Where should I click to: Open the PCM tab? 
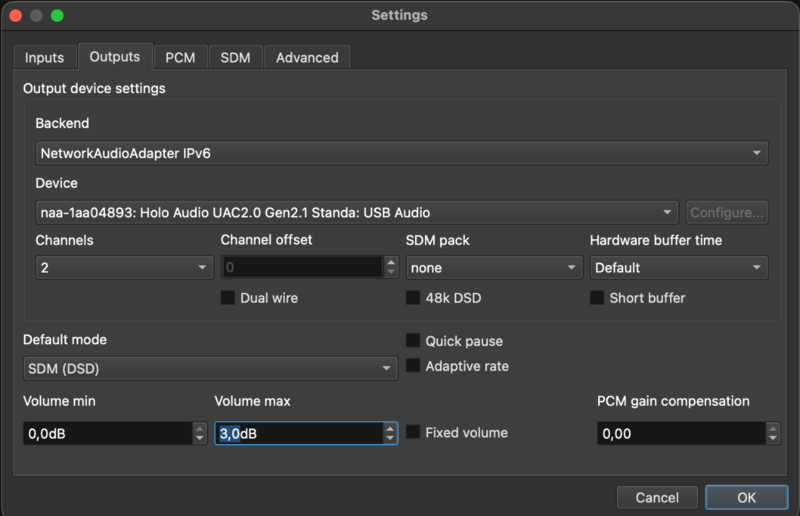pos(180,58)
